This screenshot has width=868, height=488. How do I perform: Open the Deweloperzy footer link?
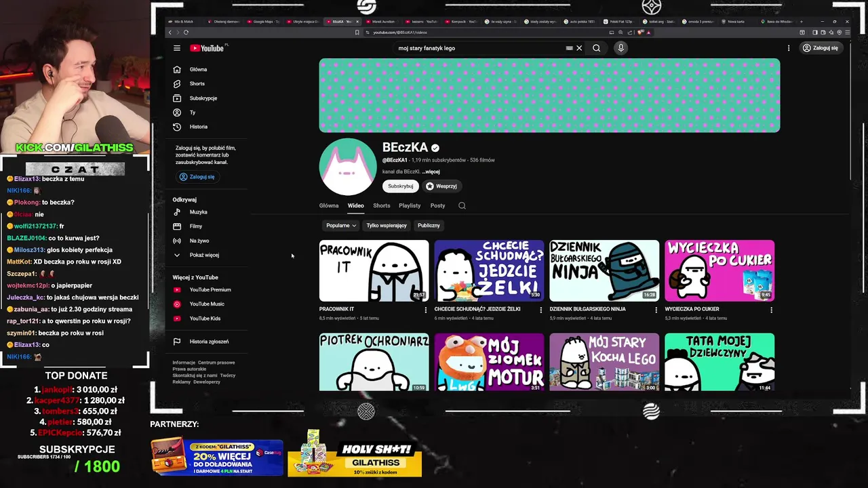pos(207,382)
